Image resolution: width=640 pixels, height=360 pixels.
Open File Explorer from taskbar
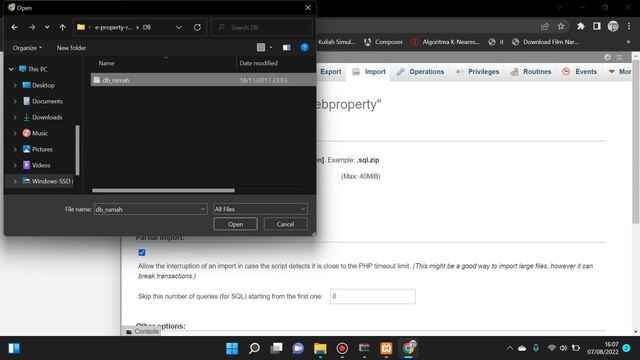320,348
